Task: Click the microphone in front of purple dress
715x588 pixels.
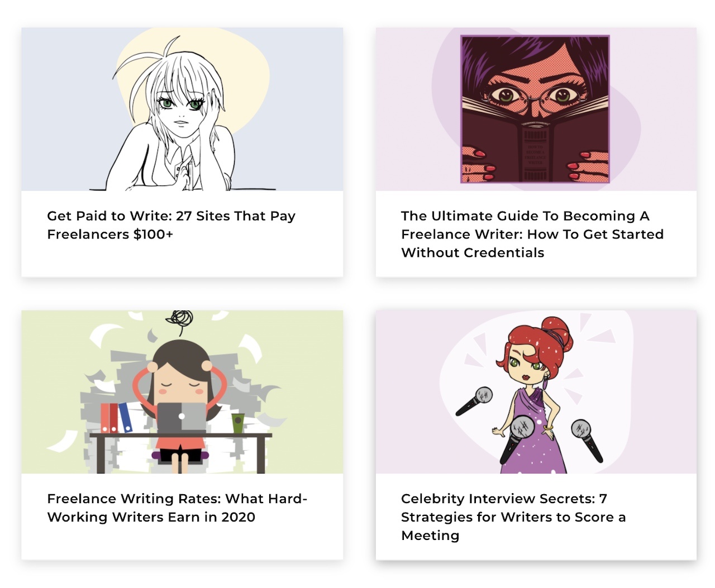Action: (x=517, y=438)
